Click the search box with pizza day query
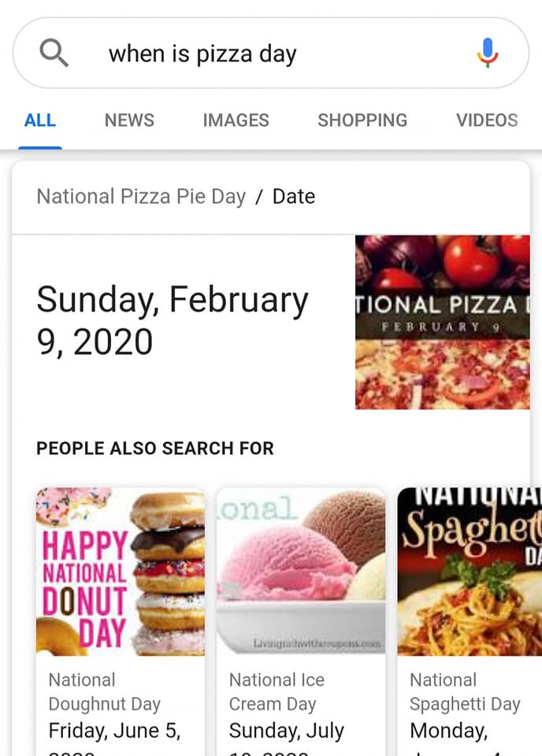 268,54
